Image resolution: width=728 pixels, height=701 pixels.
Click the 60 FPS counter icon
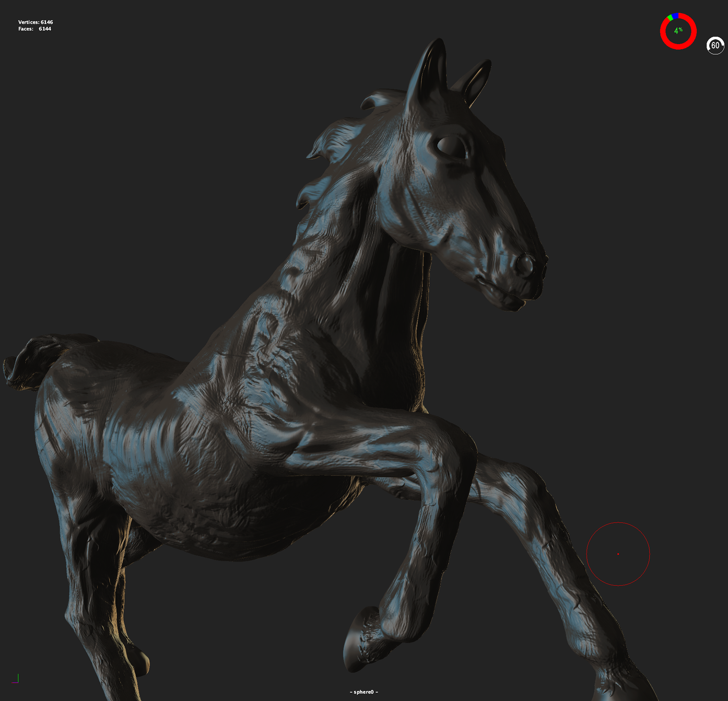(x=715, y=46)
